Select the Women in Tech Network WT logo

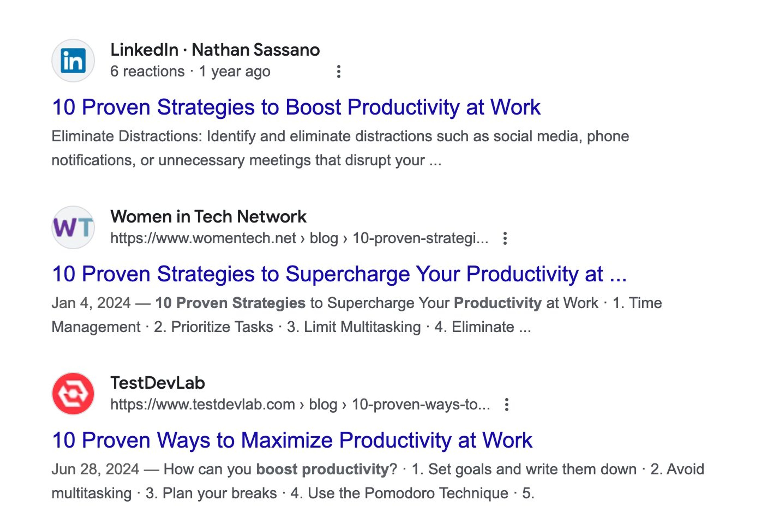[73, 227]
